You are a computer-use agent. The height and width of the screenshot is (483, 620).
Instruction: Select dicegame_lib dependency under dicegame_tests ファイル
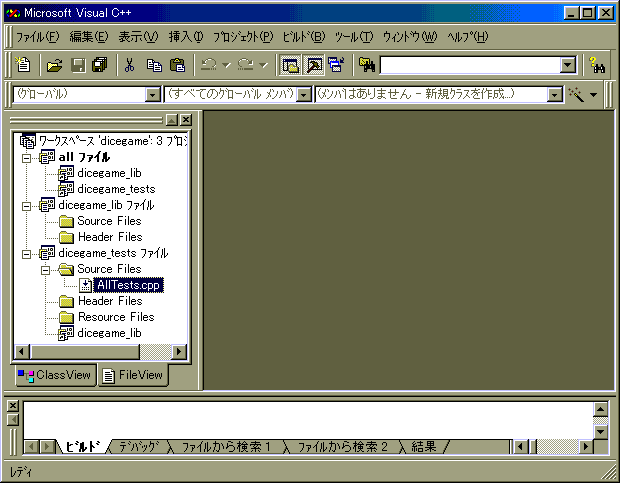[109, 333]
